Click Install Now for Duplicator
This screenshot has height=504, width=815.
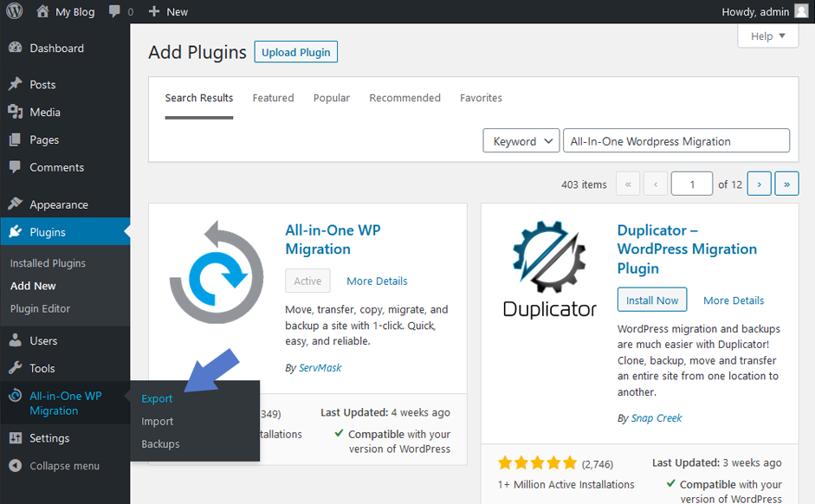tap(652, 300)
